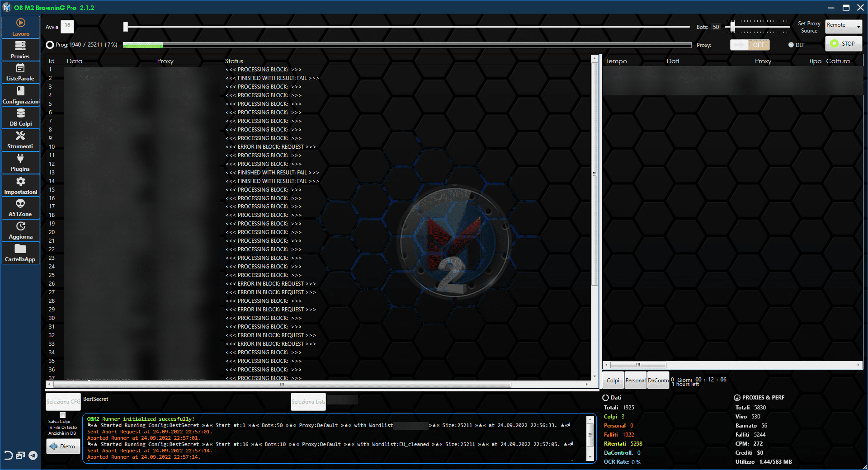This screenshot has width=868, height=470.
Task: Click the Dietro back button
Action: tap(63, 446)
